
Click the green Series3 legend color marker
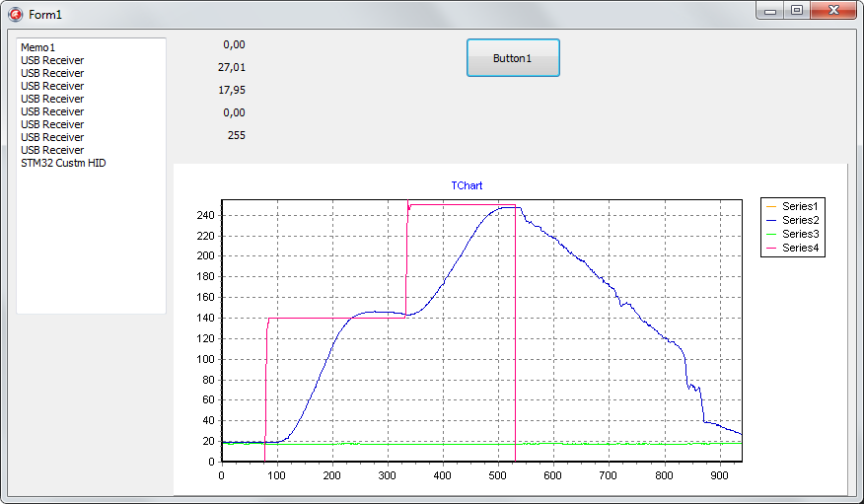[x=771, y=234]
